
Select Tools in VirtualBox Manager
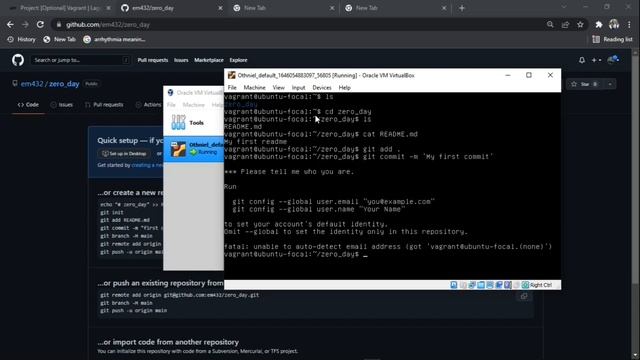click(193, 123)
